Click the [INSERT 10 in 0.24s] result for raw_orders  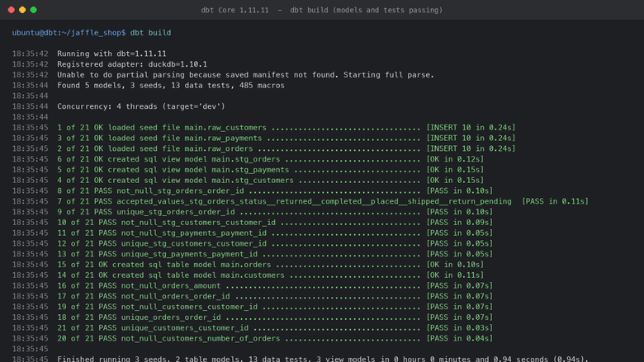[471, 148]
